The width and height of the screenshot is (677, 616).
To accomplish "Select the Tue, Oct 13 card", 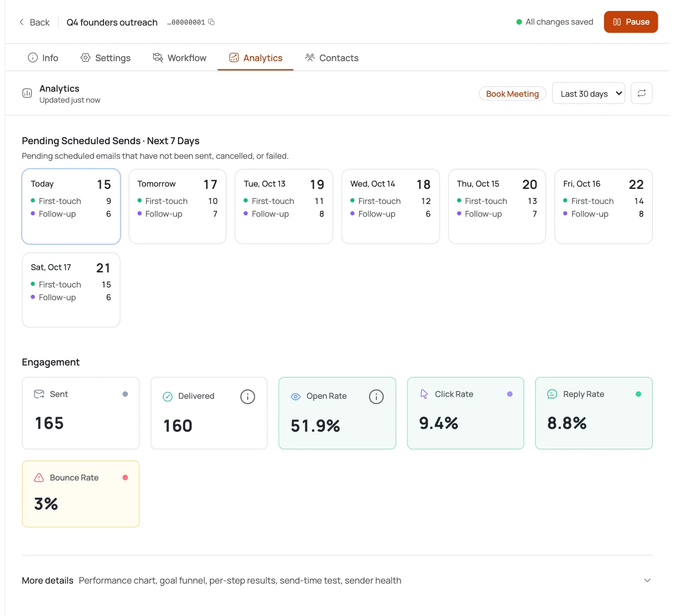I will (x=284, y=207).
